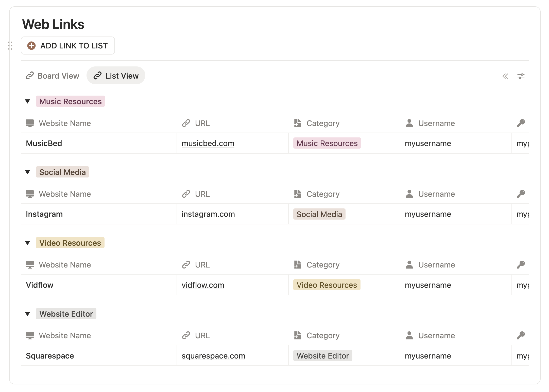The image size is (549, 392).
Task: Click the URL link icon in Social Media header
Action: [x=186, y=194]
